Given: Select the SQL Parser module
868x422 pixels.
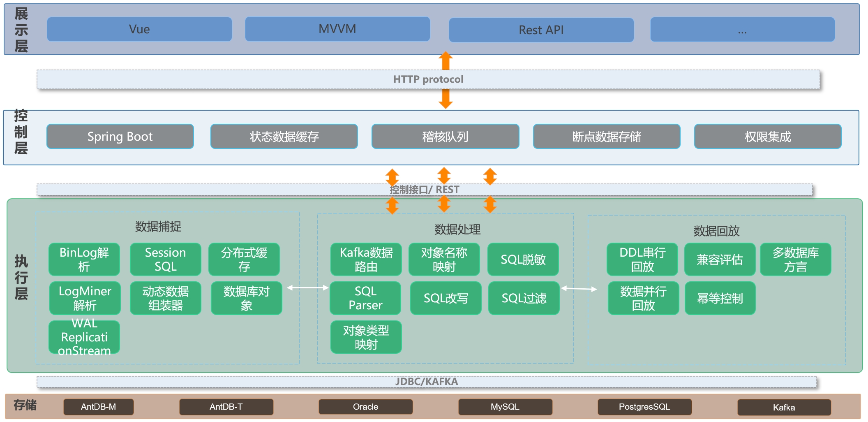Looking at the screenshot, I should pos(365,298).
